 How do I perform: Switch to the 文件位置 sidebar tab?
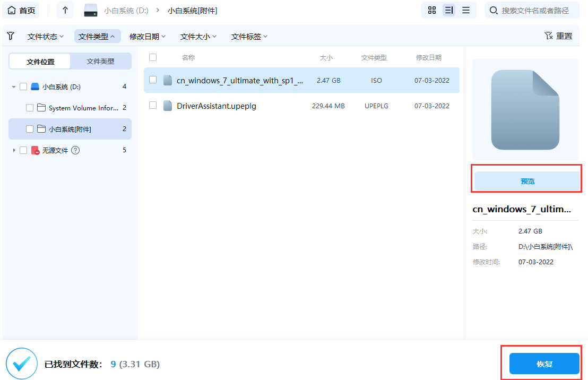[39, 61]
